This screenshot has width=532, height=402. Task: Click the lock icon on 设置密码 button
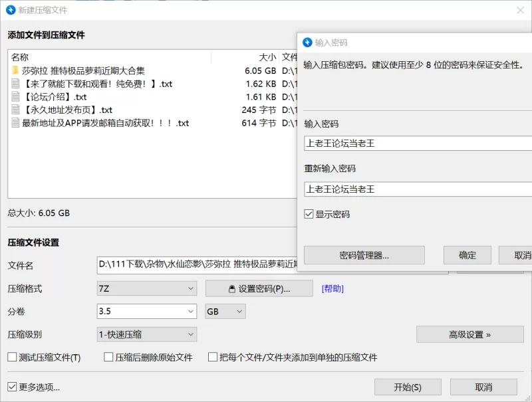(x=231, y=289)
